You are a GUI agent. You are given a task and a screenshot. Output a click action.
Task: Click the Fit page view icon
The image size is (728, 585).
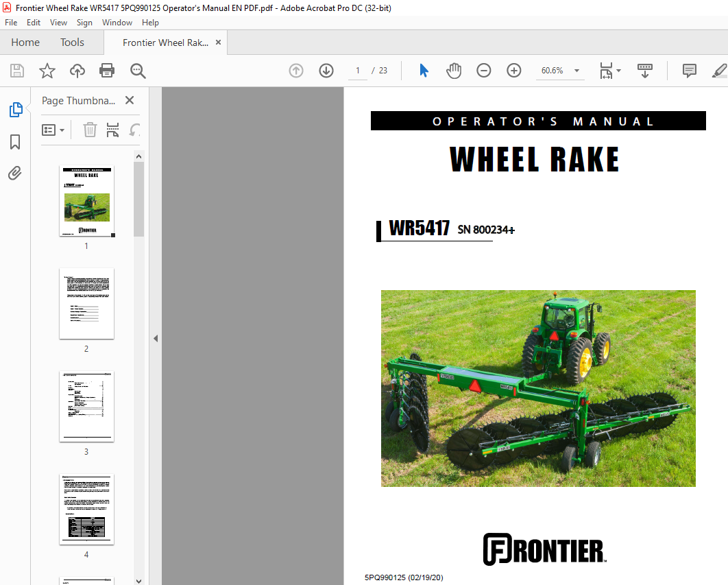pos(607,71)
